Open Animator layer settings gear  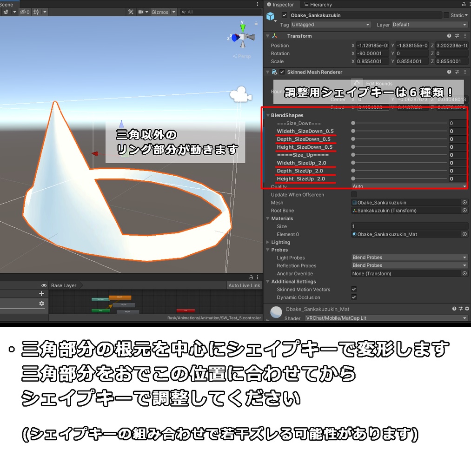coord(41,303)
